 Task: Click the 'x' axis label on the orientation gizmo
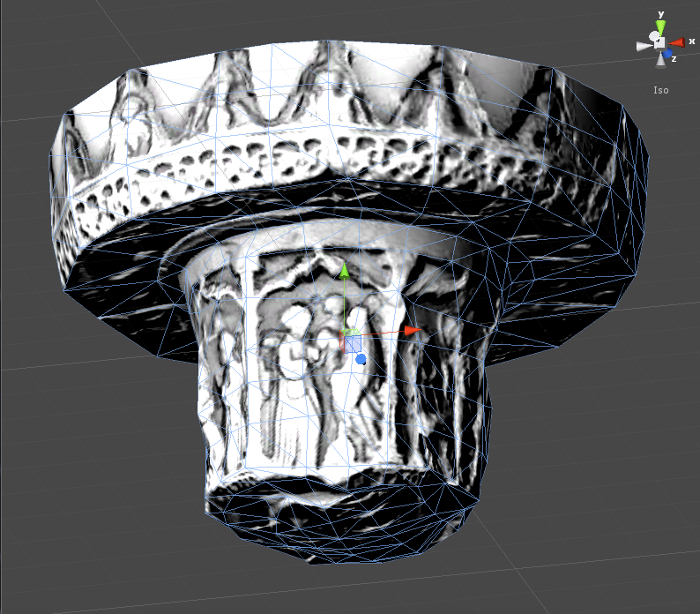click(x=692, y=41)
